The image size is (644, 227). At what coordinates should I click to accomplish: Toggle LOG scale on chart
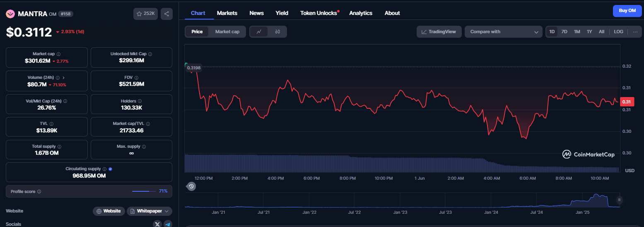tap(618, 32)
